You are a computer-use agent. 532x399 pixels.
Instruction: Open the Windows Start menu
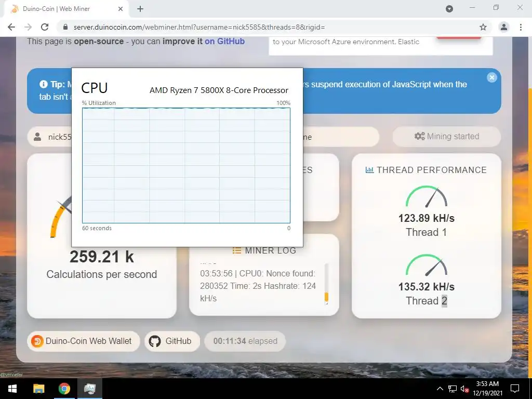pyautogui.click(x=12, y=389)
